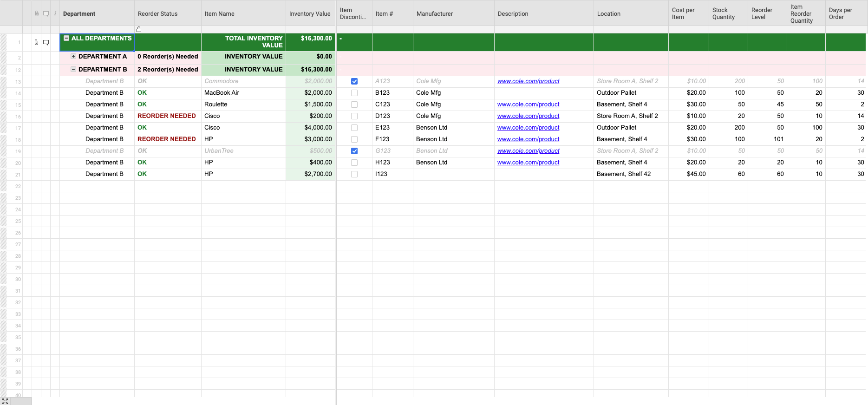Screen dimensions: 868x405
Task: Collapse the DEPARTMENT B group
Action: (x=73, y=69)
